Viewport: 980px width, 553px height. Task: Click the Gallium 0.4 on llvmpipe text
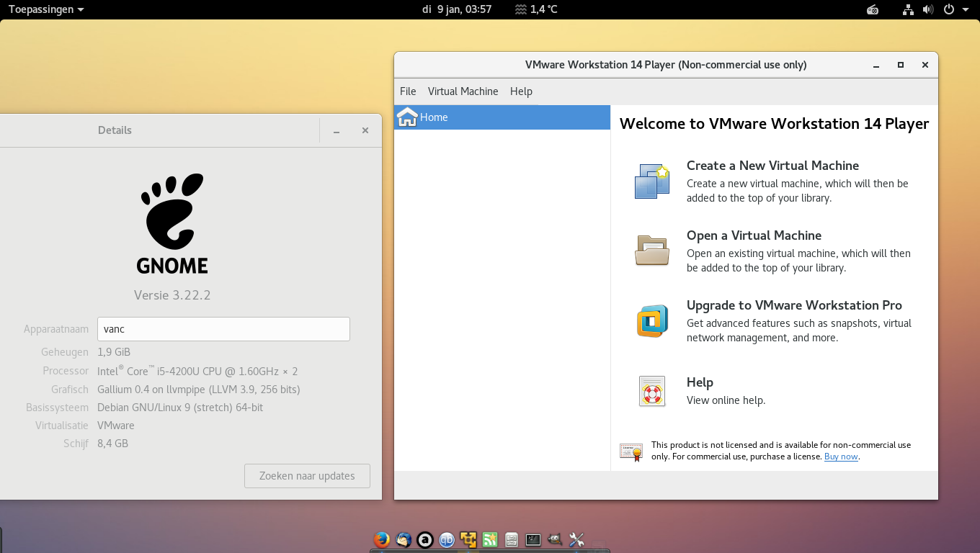(199, 390)
